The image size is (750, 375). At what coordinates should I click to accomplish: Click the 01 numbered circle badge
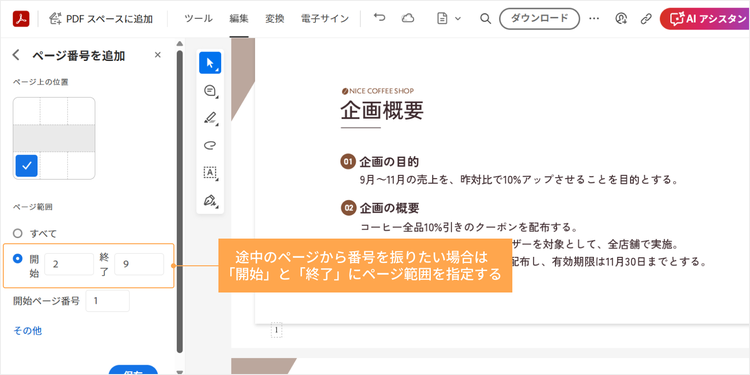348,162
